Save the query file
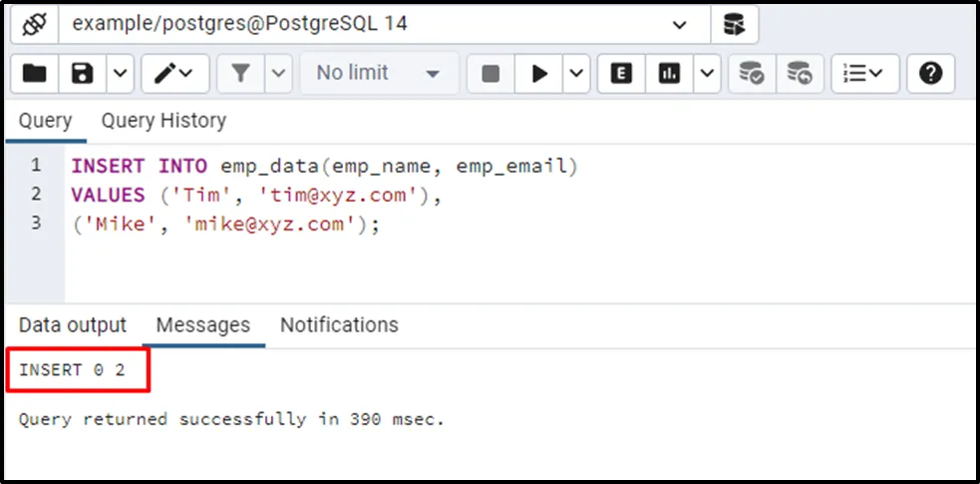This screenshot has width=980, height=484. point(83,73)
